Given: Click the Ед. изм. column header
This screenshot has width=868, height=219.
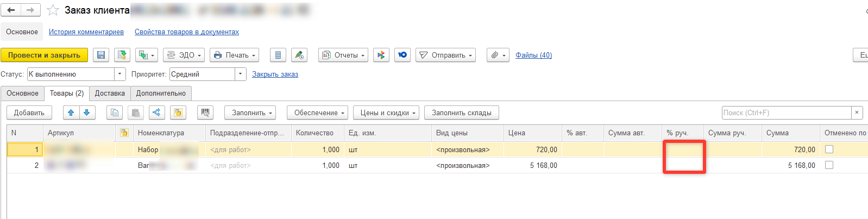Looking at the screenshot, I should pos(387,133).
